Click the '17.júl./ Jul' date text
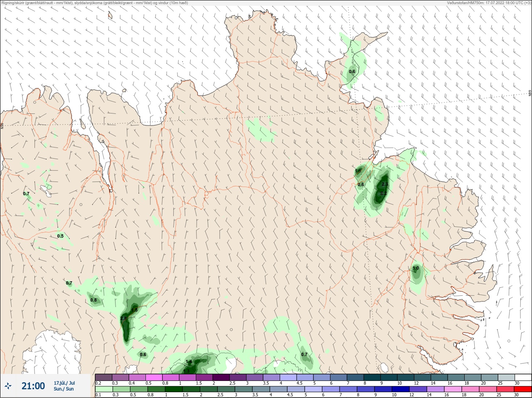 click(x=64, y=383)
